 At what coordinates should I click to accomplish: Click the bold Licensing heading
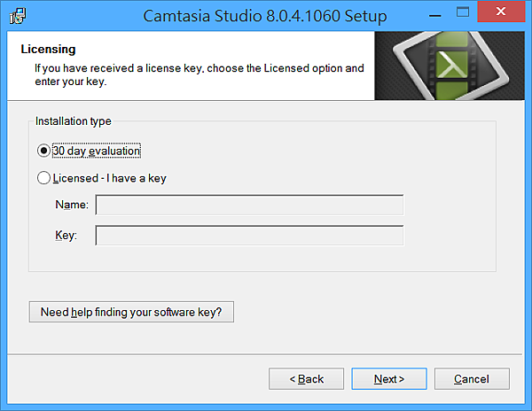coord(48,50)
